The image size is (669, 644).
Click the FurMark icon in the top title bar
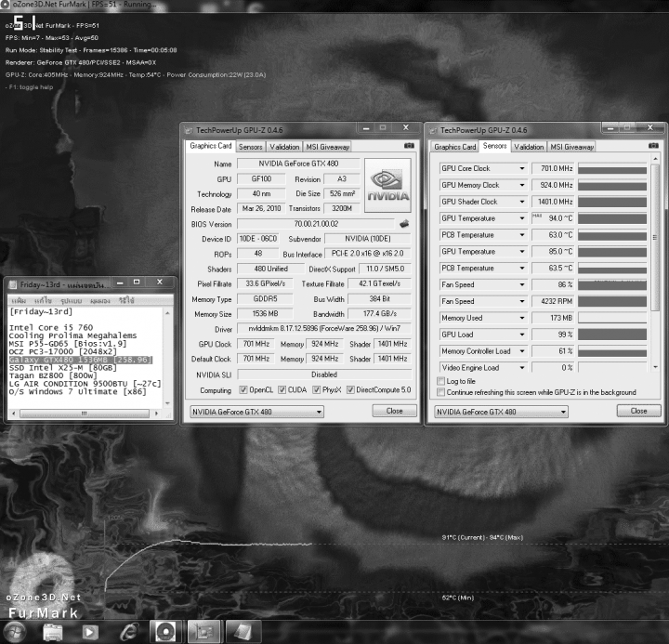(x=5, y=5)
